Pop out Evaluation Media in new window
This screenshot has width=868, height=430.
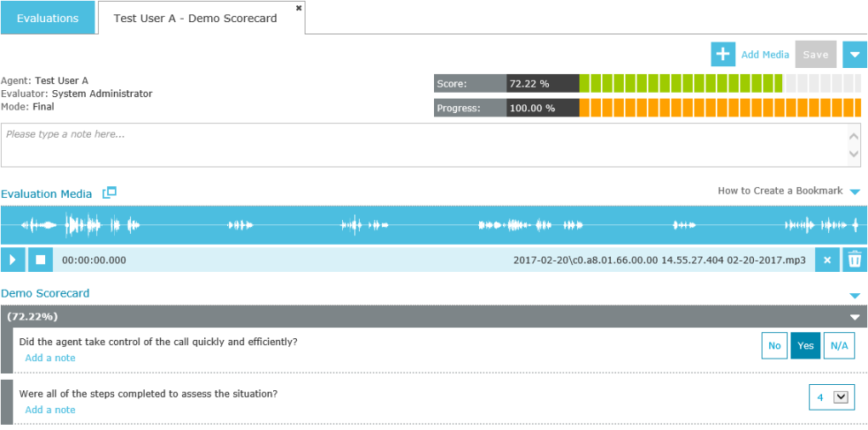tap(109, 192)
